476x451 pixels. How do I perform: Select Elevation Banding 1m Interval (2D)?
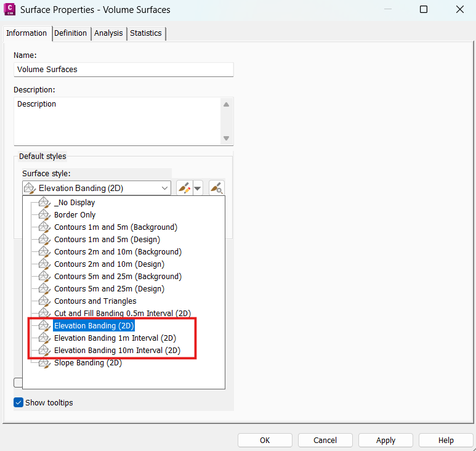[115, 338]
